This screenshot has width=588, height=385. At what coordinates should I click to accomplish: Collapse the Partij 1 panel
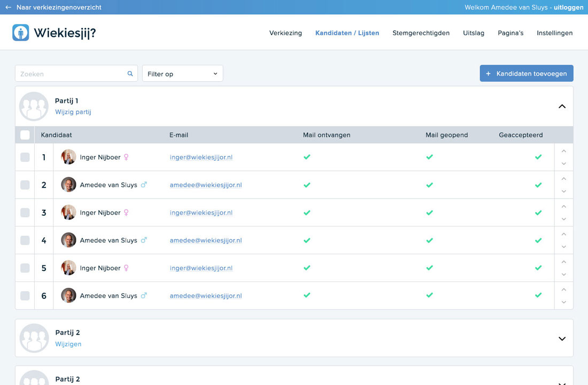tap(562, 106)
